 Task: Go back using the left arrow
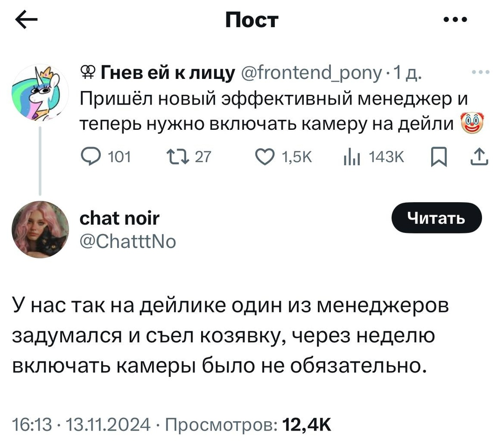[x=26, y=20]
